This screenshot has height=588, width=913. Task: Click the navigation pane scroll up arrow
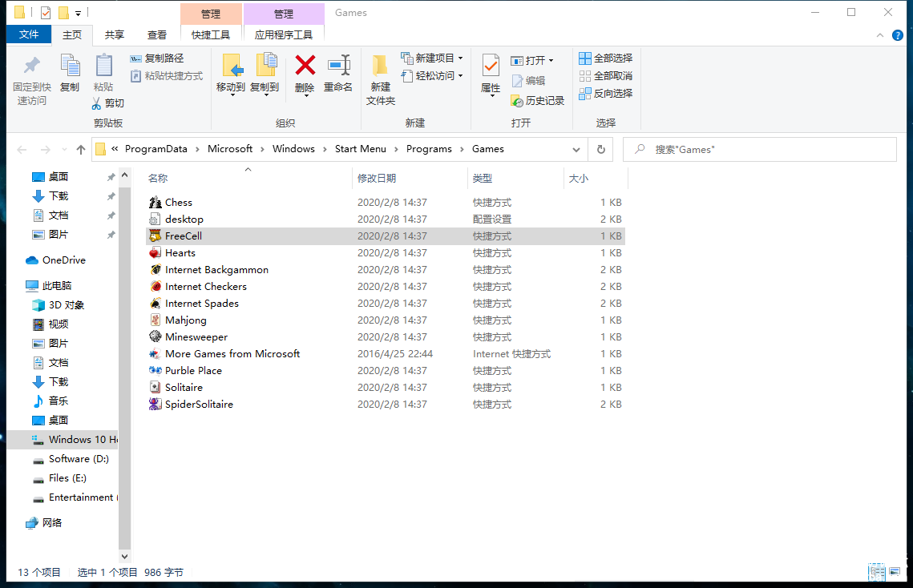click(x=124, y=175)
